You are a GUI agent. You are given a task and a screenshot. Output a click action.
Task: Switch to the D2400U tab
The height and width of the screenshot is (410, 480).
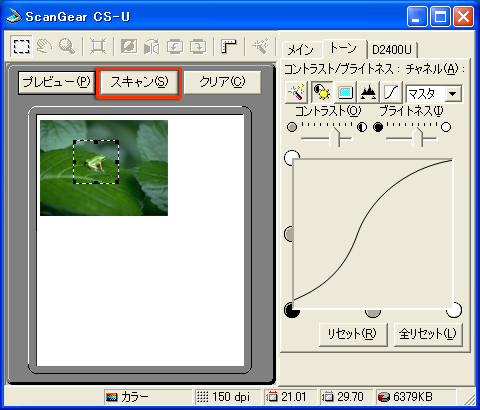[391, 50]
